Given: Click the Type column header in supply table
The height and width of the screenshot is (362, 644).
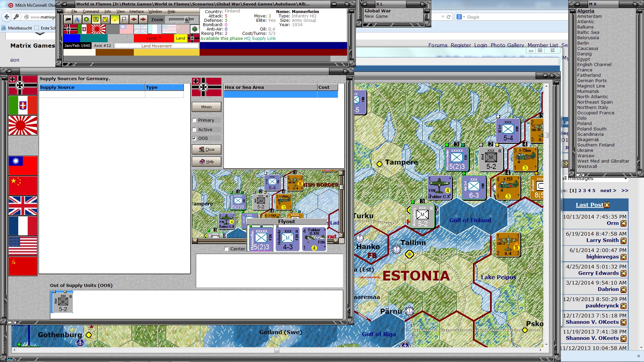Looking at the screenshot, I should tap(164, 87).
